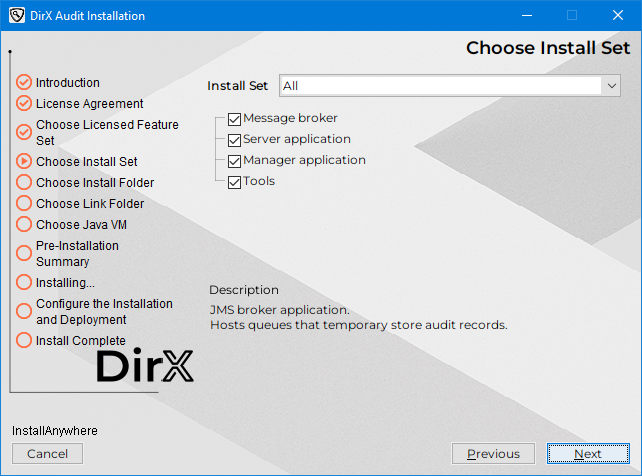Open the Install Set dropdown arrow
The height and width of the screenshot is (476, 642).
(x=612, y=86)
